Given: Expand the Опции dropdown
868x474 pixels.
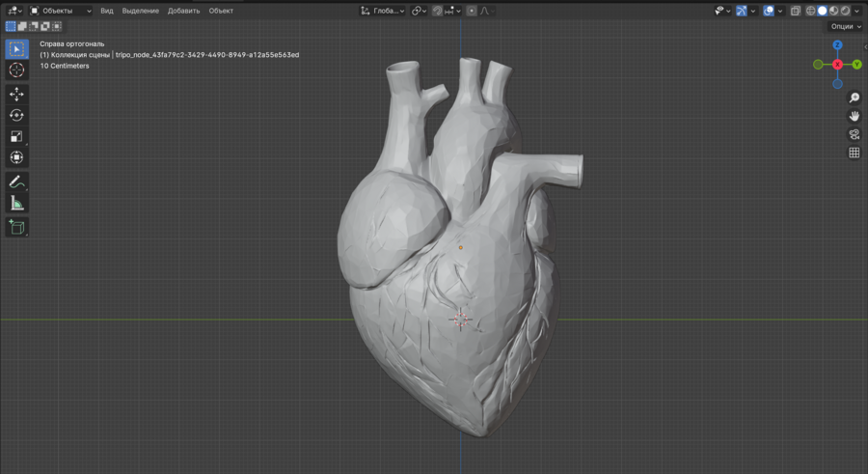Looking at the screenshot, I should [846, 26].
